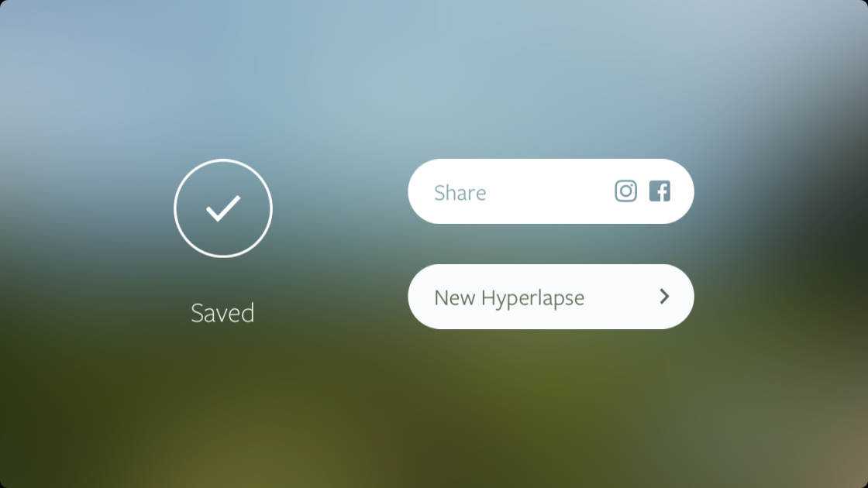Click the circle around the saved checkmark
Viewport: 868px width, 488px height.
click(223, 208)
